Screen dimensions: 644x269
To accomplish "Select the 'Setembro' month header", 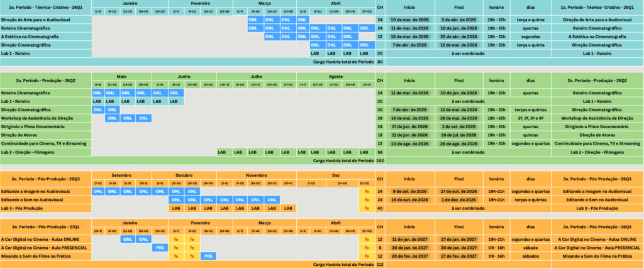I will point(121,175).
